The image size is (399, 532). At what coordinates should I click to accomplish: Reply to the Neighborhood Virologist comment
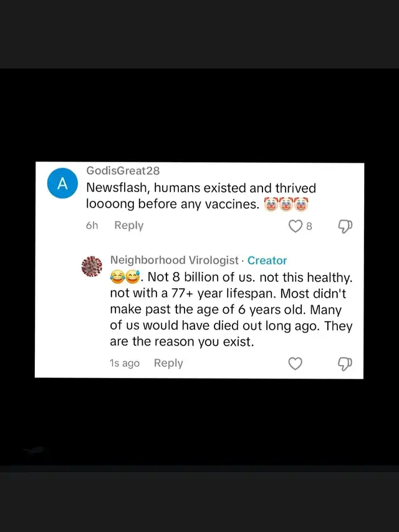(168, 363)
